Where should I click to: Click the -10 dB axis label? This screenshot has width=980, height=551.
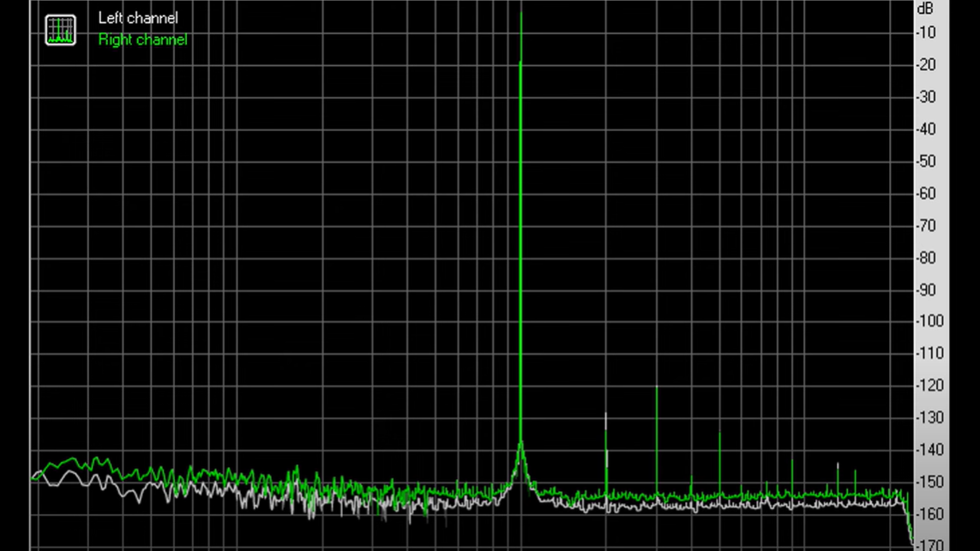(926, 33)
